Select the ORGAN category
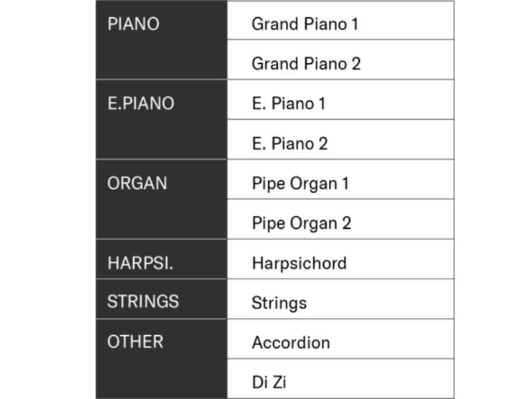 pyautogui.click(x=137, y=184)
